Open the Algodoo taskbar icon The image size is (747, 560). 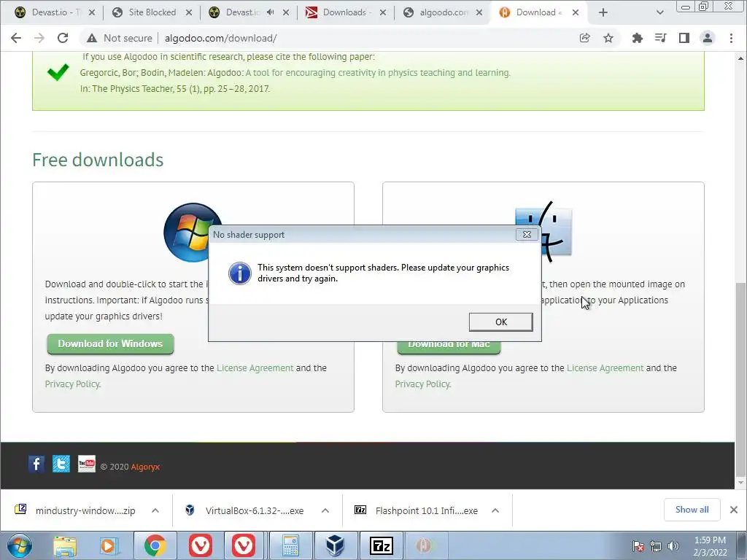[x=423, y=545]
